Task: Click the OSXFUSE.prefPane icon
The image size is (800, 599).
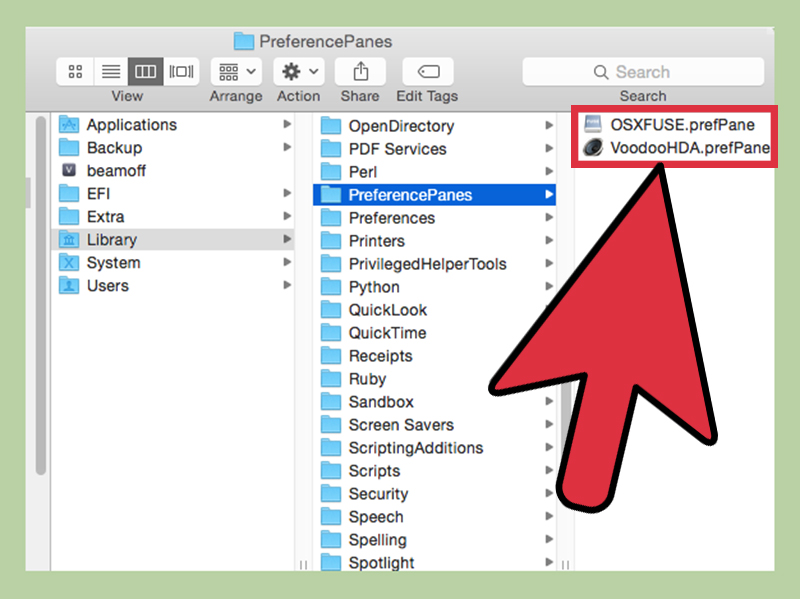Action: 592,124
